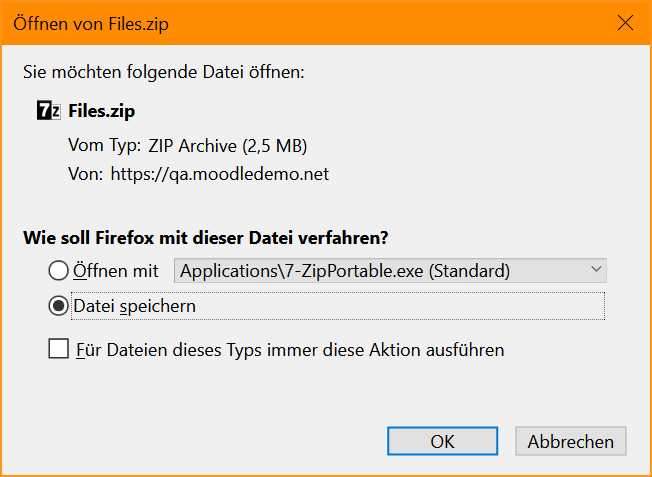Click the ZIP Archive (2,5 MB) text

click(227, 146)
